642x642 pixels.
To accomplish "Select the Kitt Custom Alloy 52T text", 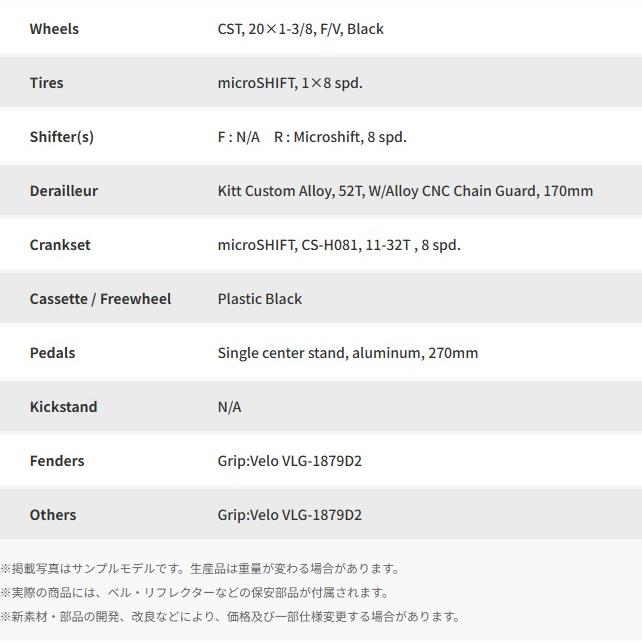I will 405,191.
